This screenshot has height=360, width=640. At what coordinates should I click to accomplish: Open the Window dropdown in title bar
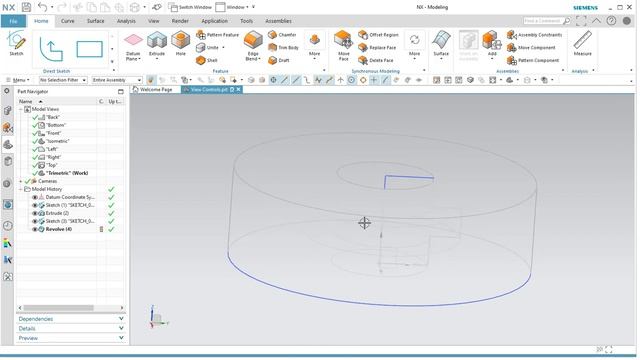pos(232,7)
